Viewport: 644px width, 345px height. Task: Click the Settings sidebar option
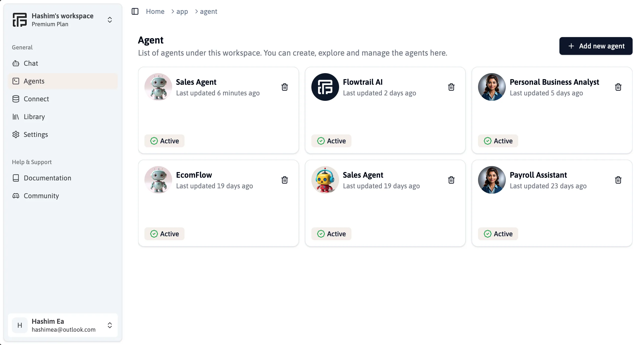[x=36, y=134]
